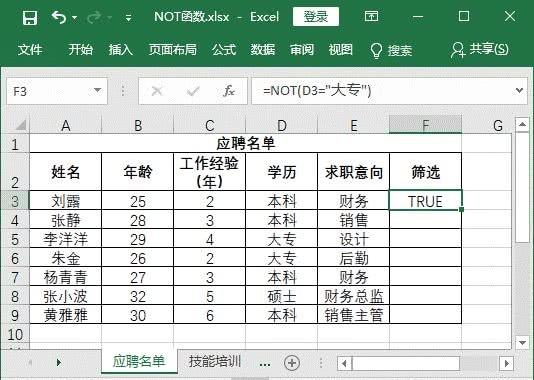Click the 应聘名单 sheet tab

coord(139,361)
